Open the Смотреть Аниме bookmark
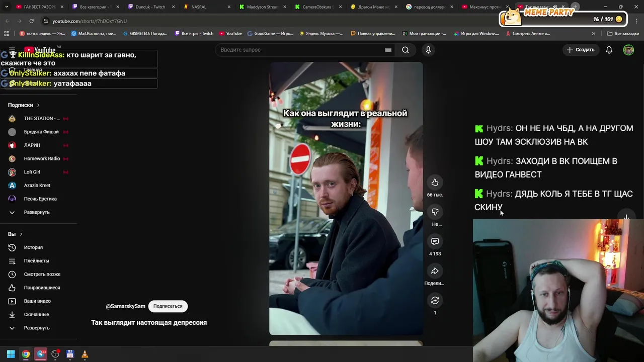The height and width of the screenshot is (362, 644). click(527, 33)
